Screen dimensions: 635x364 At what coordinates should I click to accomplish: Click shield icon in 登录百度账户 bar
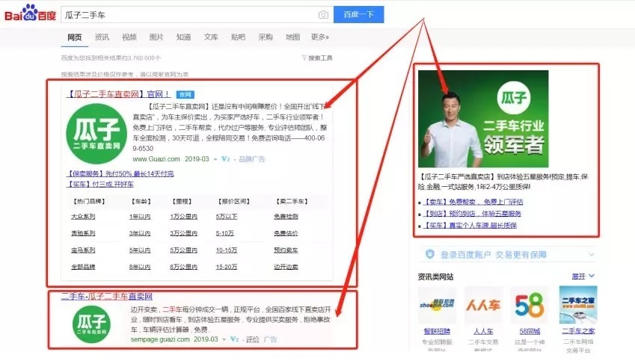pyautogui.click(x=429, y=254)
